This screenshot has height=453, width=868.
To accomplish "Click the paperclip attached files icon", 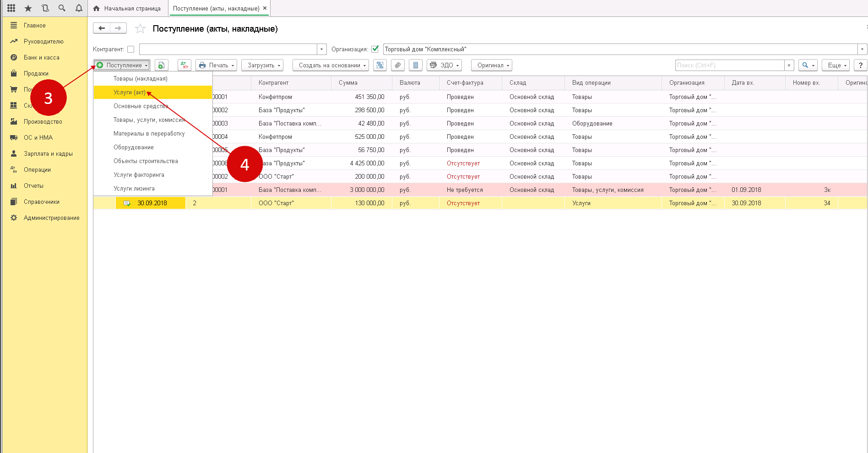I will click(x=398, y=65).
